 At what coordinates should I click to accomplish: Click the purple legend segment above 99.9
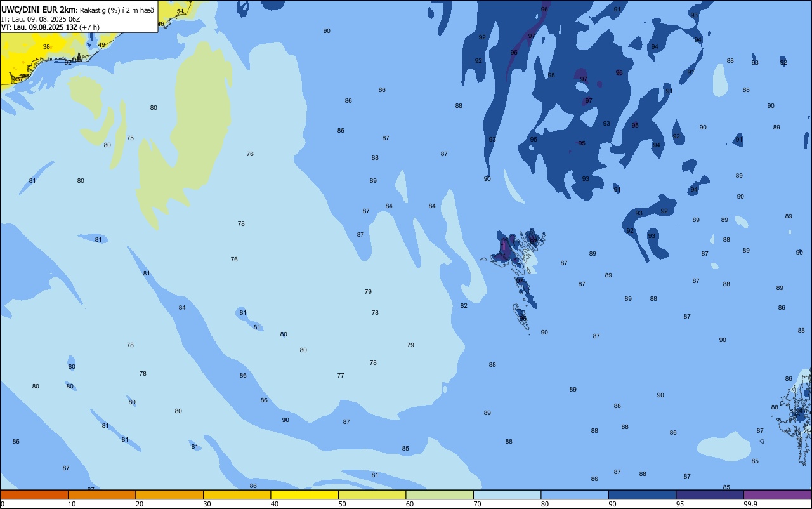coord(778,494)
